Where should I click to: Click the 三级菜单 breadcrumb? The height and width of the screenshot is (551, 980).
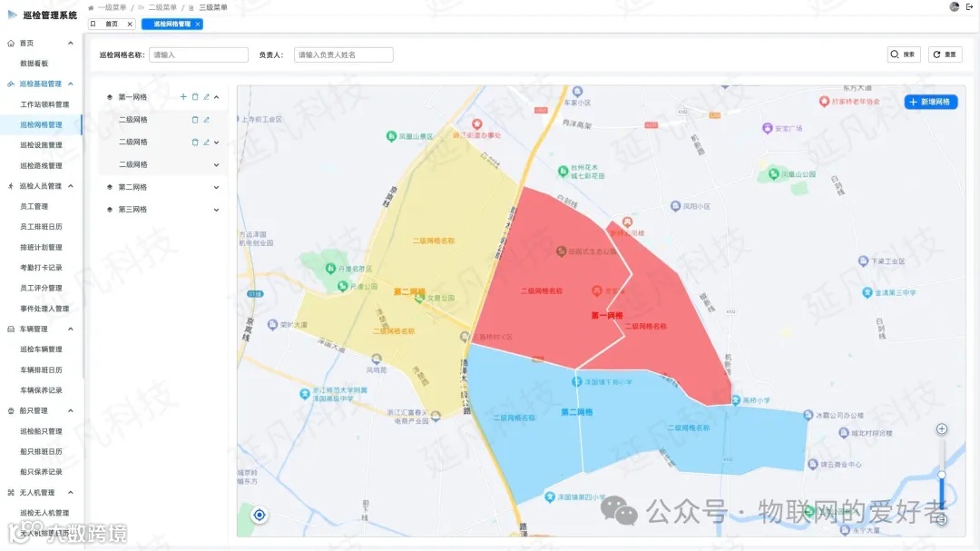pos(213,7)
